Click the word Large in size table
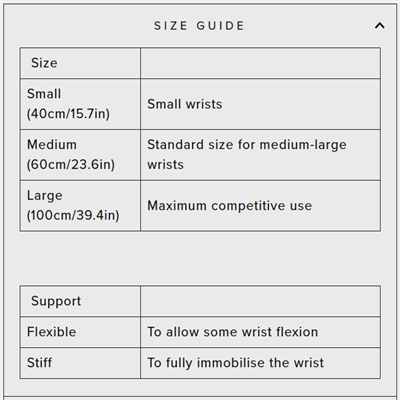 coord(45,196)
